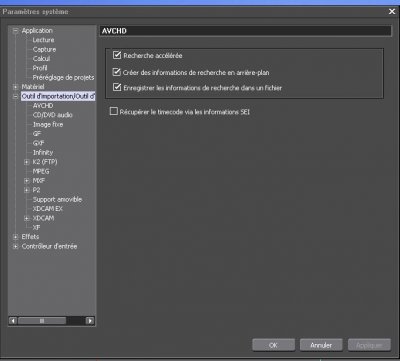This screenshot has width=400, height=361.
Task: Close the Paramètres système dialog
Action: pyautogui.click(x=392, y=12)
